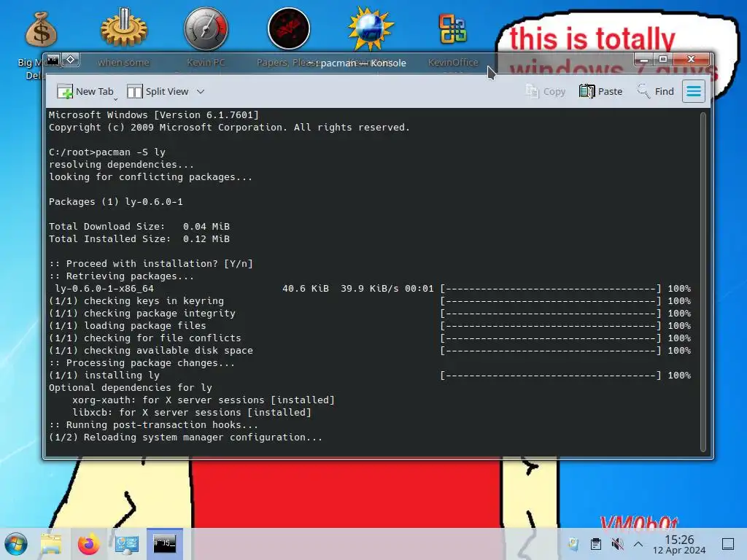The width and height of the screenshot is (747, 560).
Task: Click '(1/1) checking available disk space' line
Action: point(151,350)
